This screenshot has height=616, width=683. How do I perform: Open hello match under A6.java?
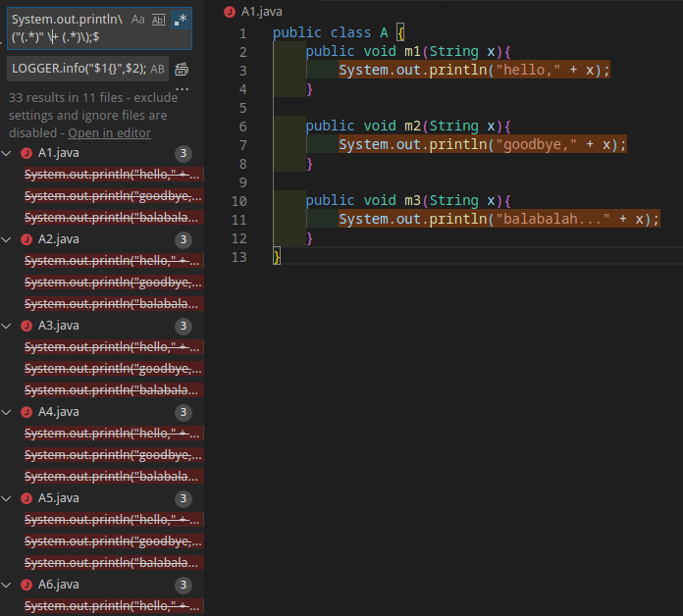click(114, 606)
